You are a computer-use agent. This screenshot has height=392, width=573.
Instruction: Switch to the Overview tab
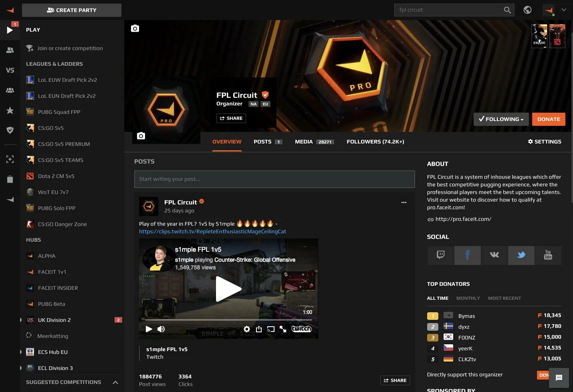coord(227,142)
